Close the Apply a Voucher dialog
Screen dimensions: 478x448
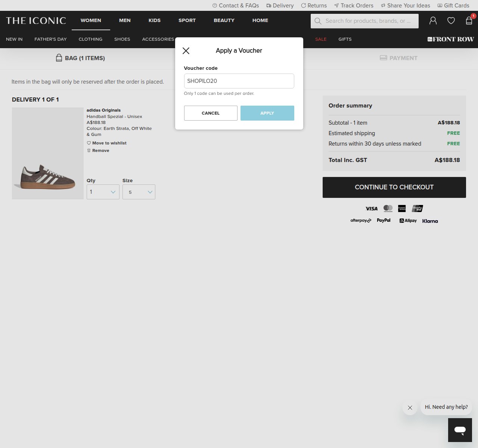click(x=186, y=51)
